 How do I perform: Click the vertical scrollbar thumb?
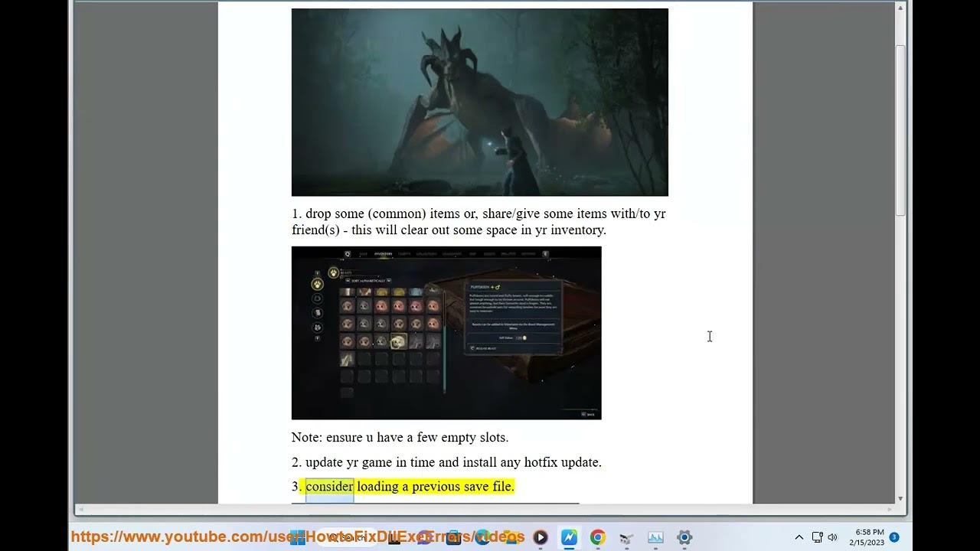coord(900,130)
